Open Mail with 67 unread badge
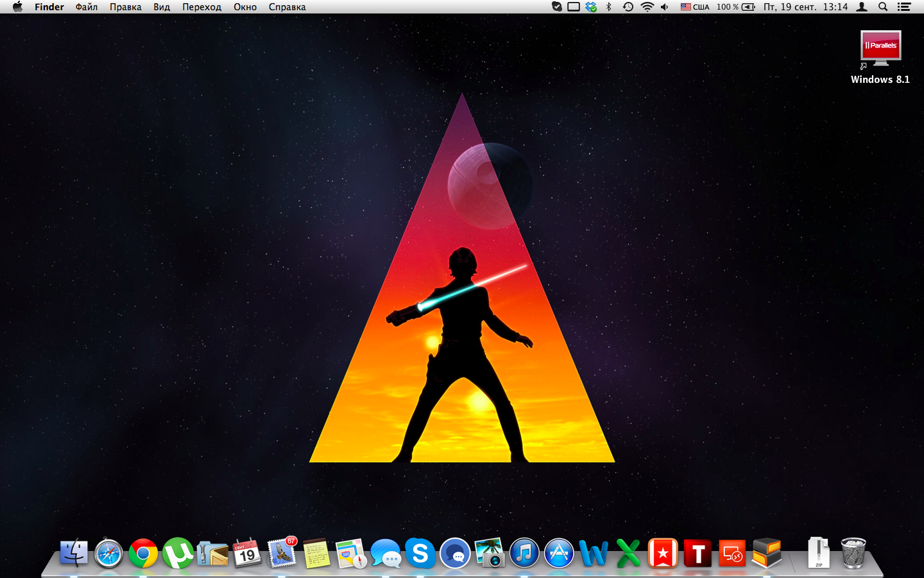The image size is (924, 578). (x=282, y=554)
